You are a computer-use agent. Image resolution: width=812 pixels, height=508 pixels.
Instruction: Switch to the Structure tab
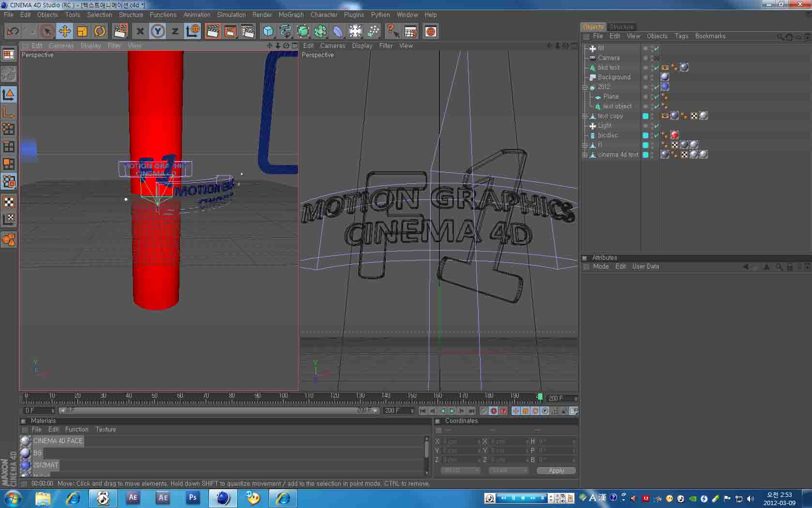pyautogui.click(x=621, y=27)
